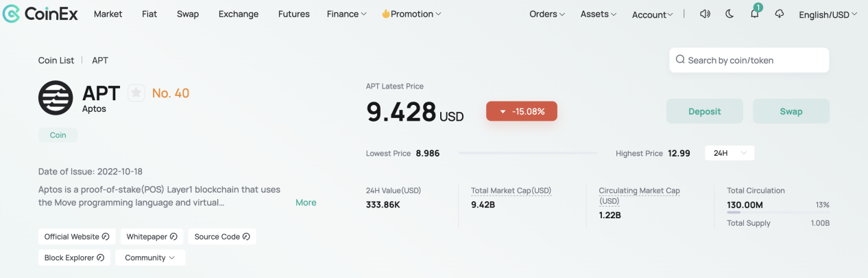Click the 1.00B total supply value

(820, 223)
